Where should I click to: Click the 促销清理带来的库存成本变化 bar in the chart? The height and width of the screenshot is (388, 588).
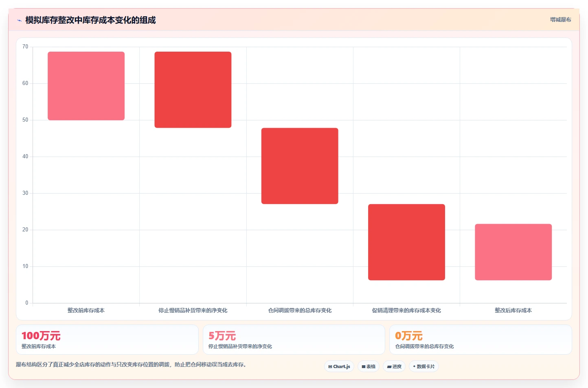(x=406, y=242)
